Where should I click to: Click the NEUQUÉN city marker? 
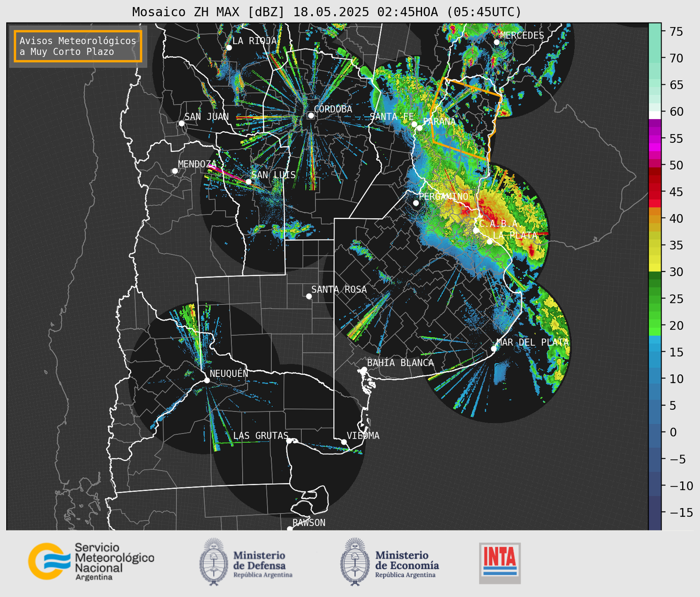(x=207, y=380)
